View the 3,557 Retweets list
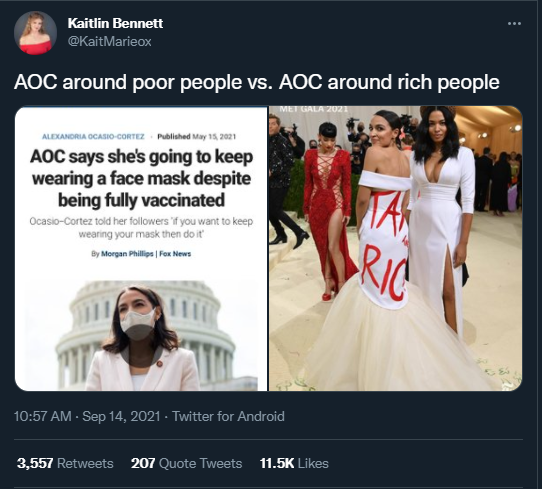This screenshot has height=489, width=542. 65,463
